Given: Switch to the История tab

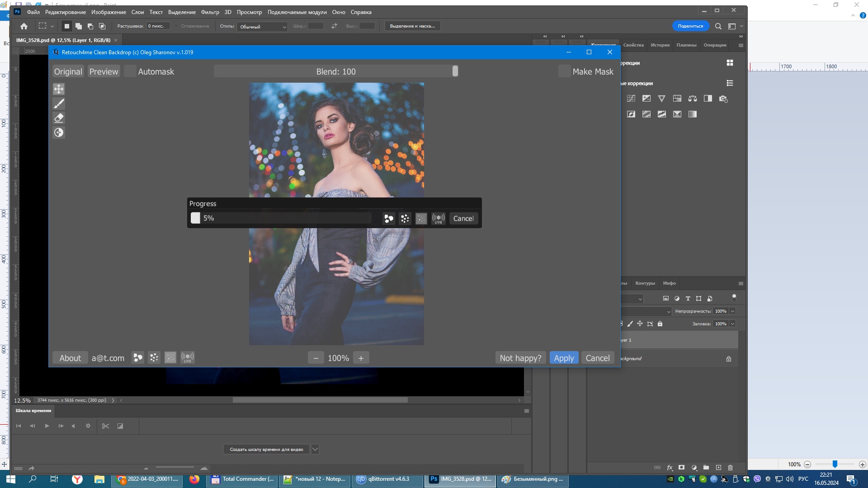Looking at the screenshot, I should pyautogui.click(x=660, y=45).
